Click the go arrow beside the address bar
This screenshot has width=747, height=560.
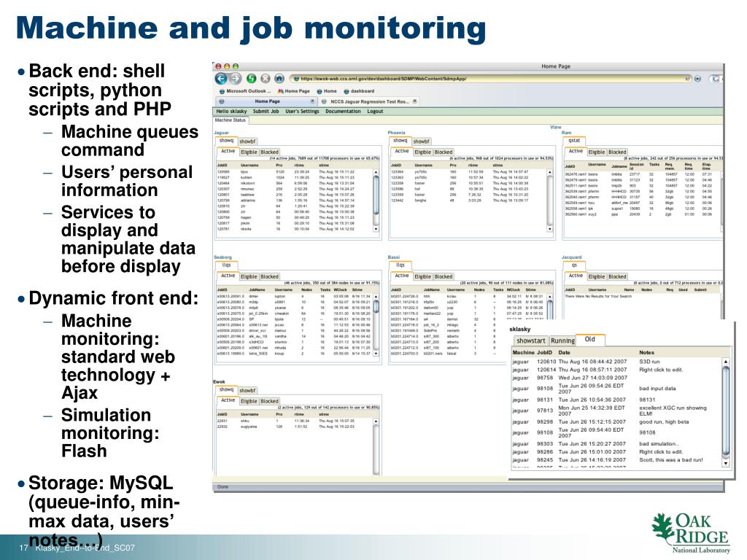[x=697, y=79]
